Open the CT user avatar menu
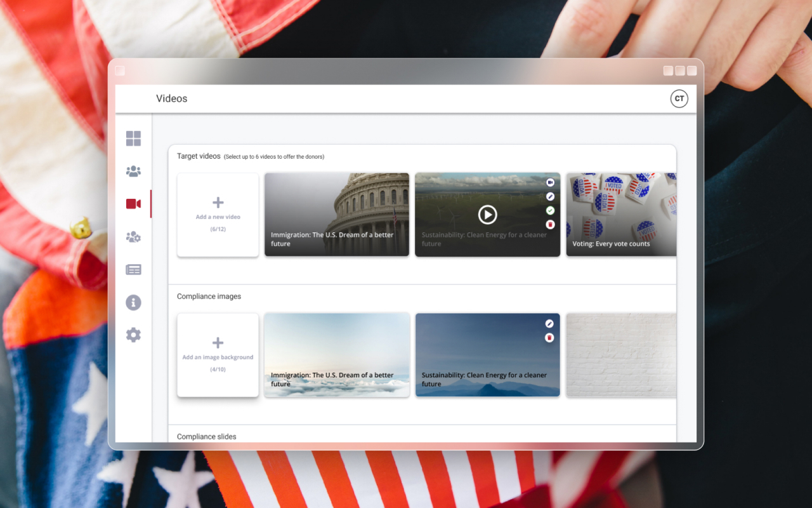This screenshot has width=812, height=508. coord(679,98)
